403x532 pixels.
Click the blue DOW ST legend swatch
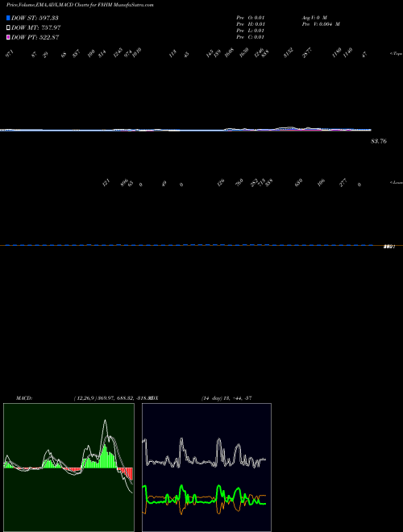coord(8,18)
